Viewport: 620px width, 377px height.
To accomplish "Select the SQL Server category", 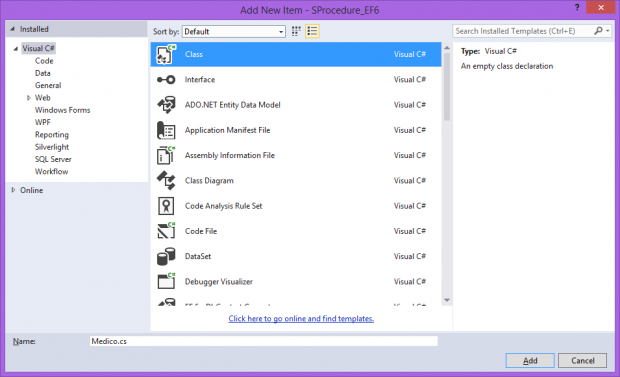I will pyautogui.click(x=53, y=159).
